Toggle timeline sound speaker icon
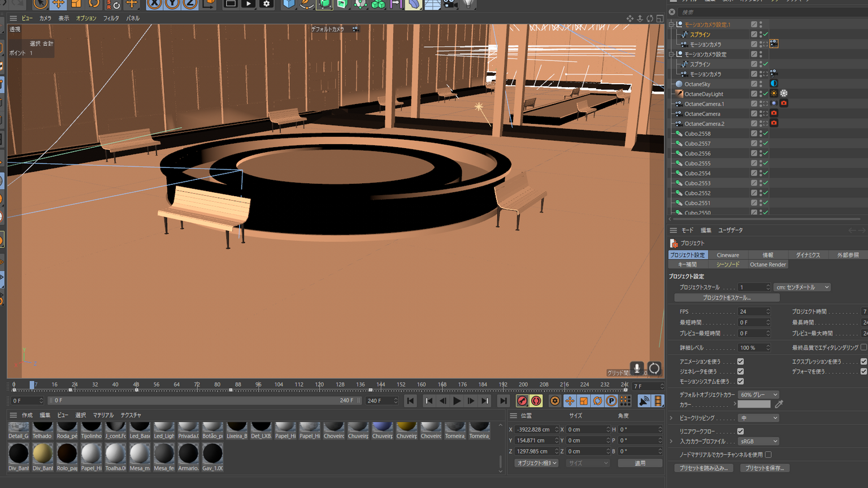The image size is (868, 488). coord(644,401)
